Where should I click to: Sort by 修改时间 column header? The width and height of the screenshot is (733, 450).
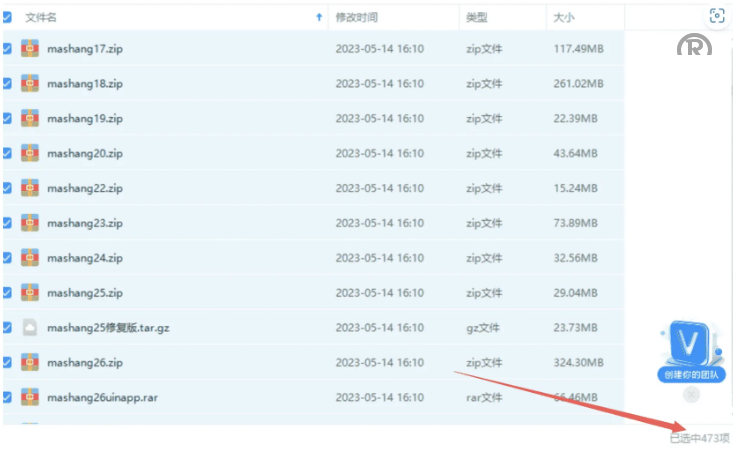click(x=356, y=17)
